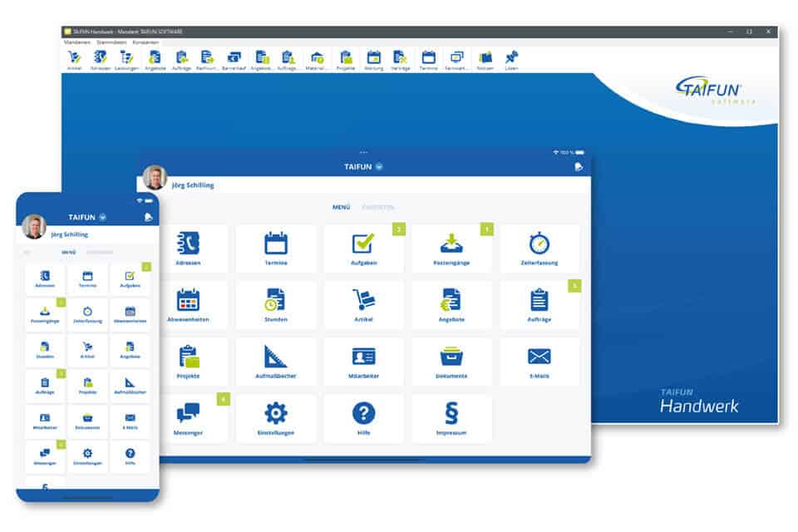Viewport: 798px width, 532px height.
Task: Open Aufträge tile on the tablet
Action: [539, 304]
